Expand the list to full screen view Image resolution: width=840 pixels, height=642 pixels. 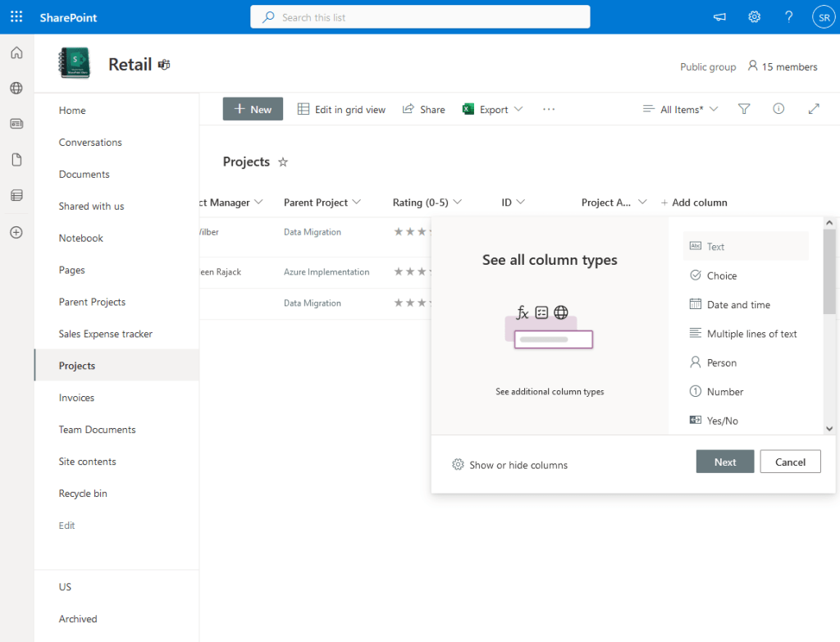813,107
